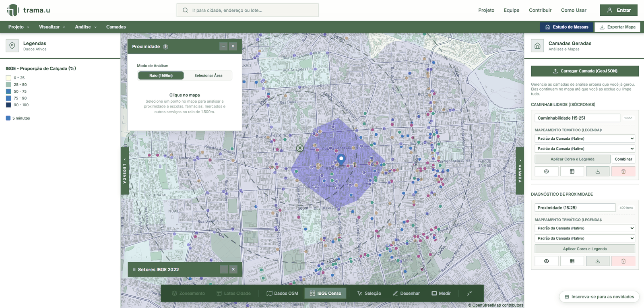Delete the Caminhabilidade layer

point(623,172)
